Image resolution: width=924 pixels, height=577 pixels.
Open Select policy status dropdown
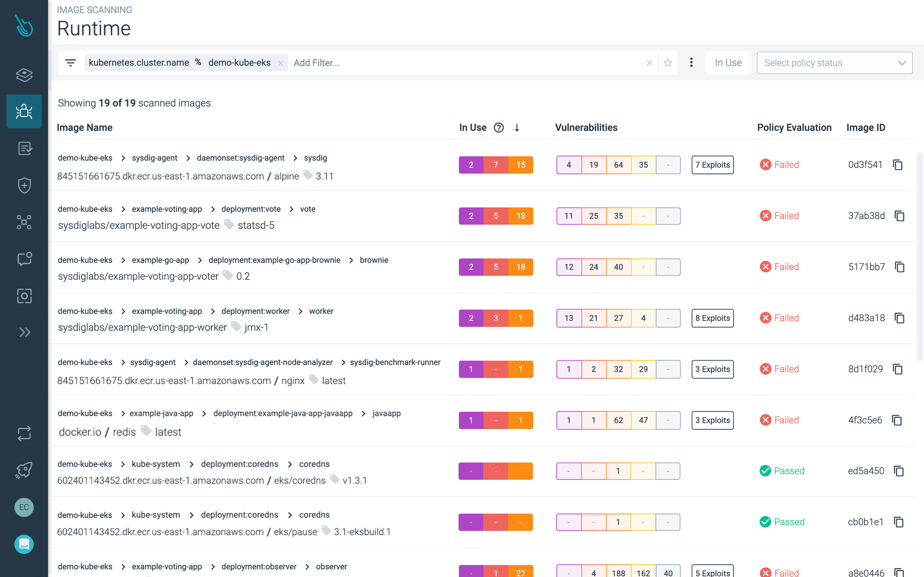tap(834, 63)
